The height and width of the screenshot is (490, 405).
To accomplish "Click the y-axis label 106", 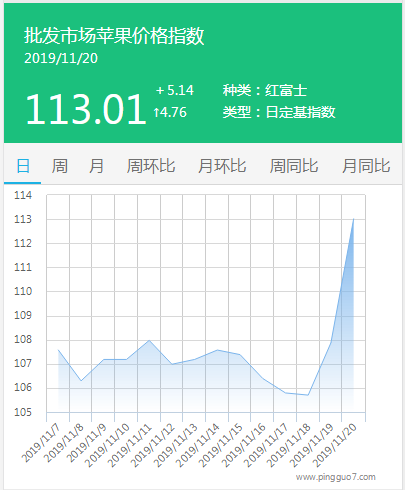I will pos(23,388).
